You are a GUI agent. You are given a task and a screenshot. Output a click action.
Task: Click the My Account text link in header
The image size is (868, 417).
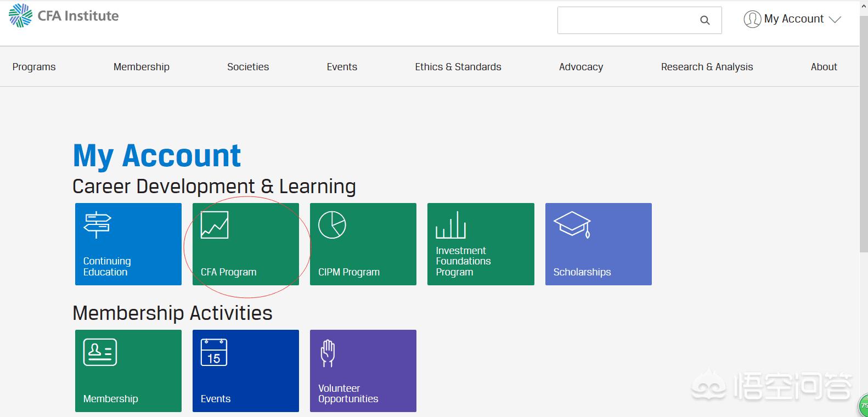click(794, 19)
